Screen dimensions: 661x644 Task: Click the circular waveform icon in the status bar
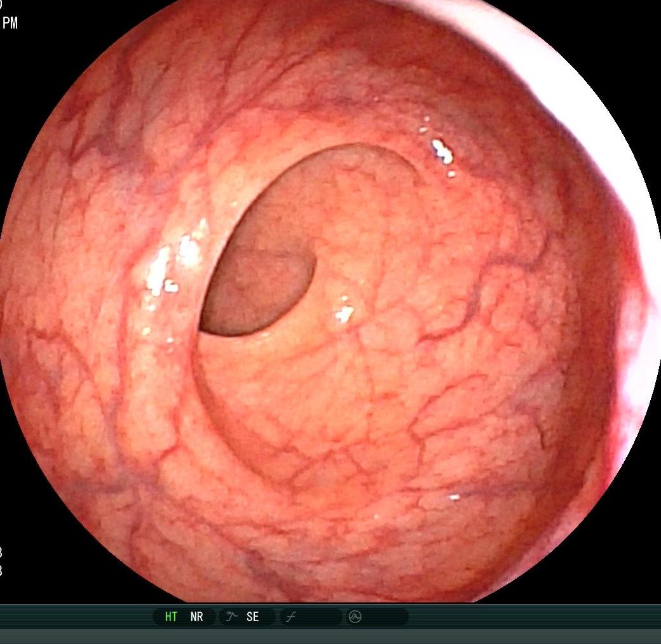355,617
